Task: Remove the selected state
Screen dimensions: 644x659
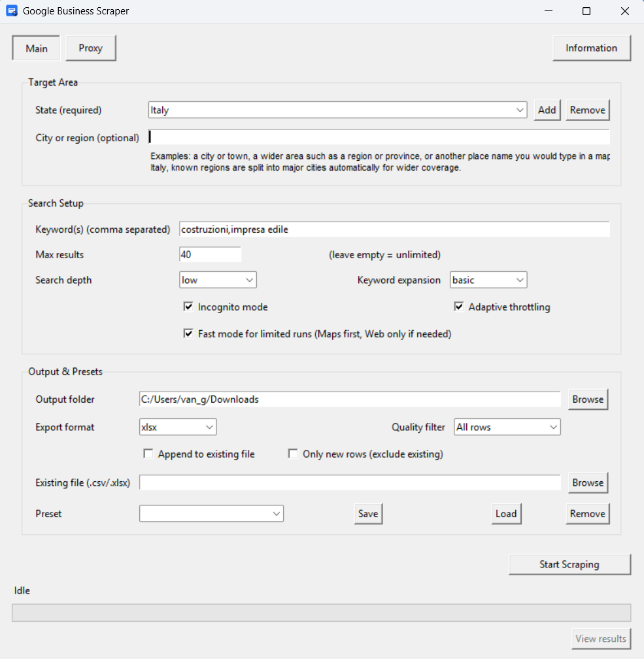Action: point(587,110)
